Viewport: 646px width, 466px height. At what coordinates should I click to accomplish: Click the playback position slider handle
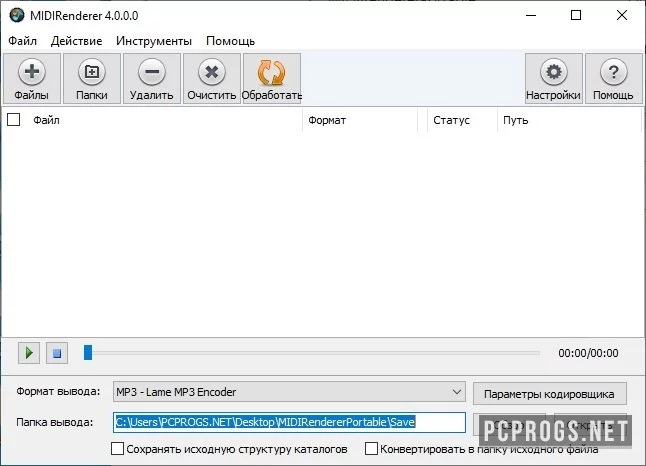click(x=88, y=353)
